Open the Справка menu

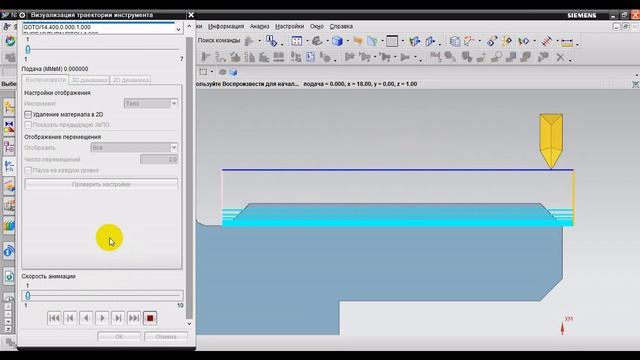click(x=341, y=26)
